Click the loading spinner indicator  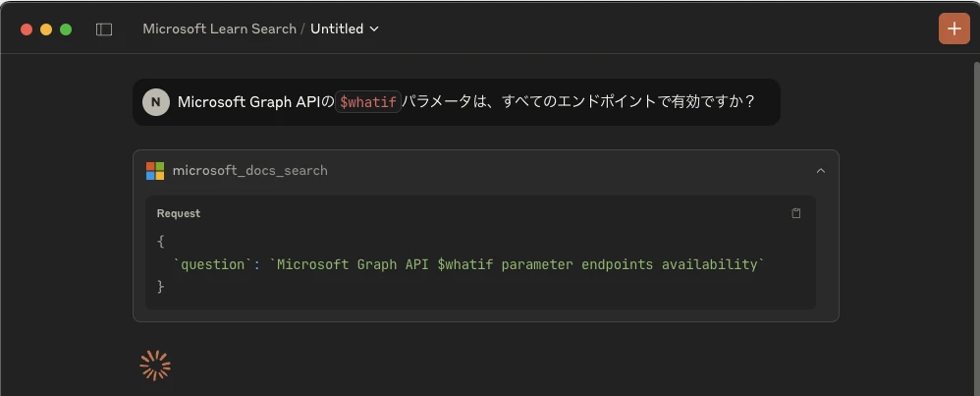pos(155,366)
